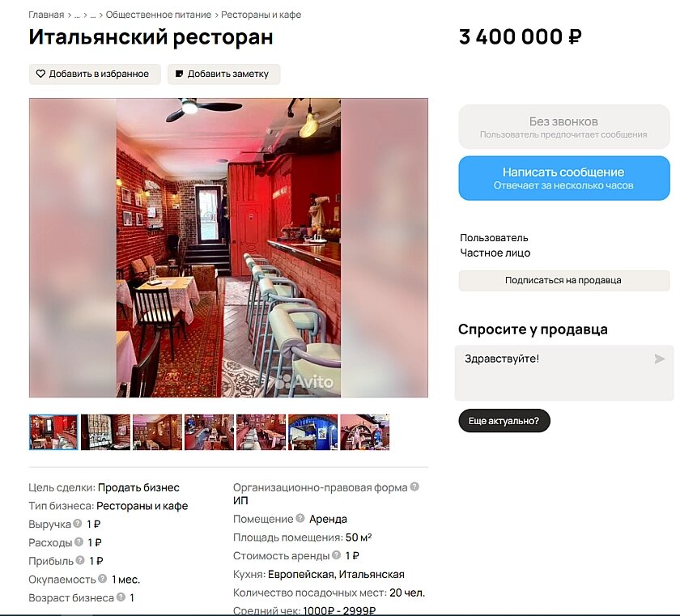The image size is (680, 616).
Task: Open the help icon next to Помещение
Action: pos(300,518)
